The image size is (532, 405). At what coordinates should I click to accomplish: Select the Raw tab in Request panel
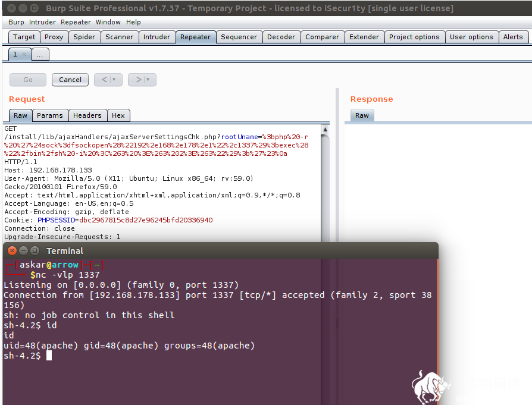pos(20,115)
